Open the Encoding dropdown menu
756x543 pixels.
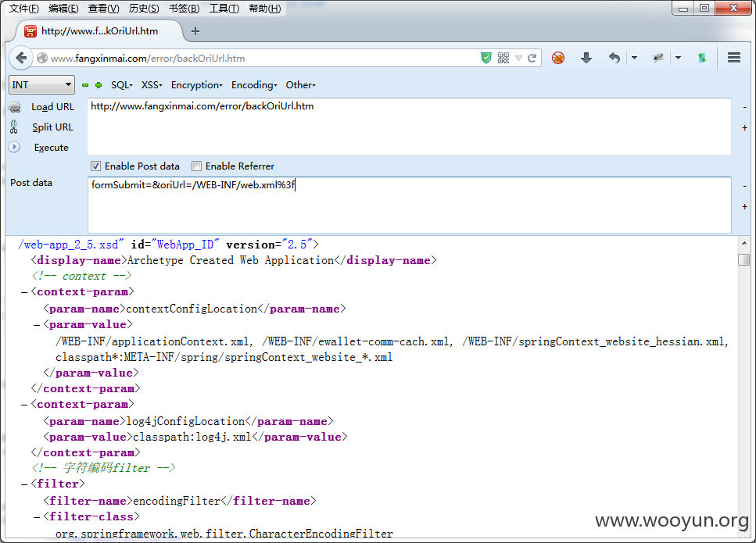(x=254, y=85)
